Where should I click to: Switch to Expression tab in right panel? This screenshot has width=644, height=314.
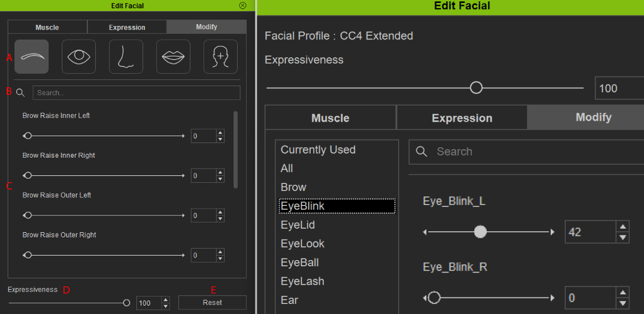pyautogui.click(x=462, y=118)
